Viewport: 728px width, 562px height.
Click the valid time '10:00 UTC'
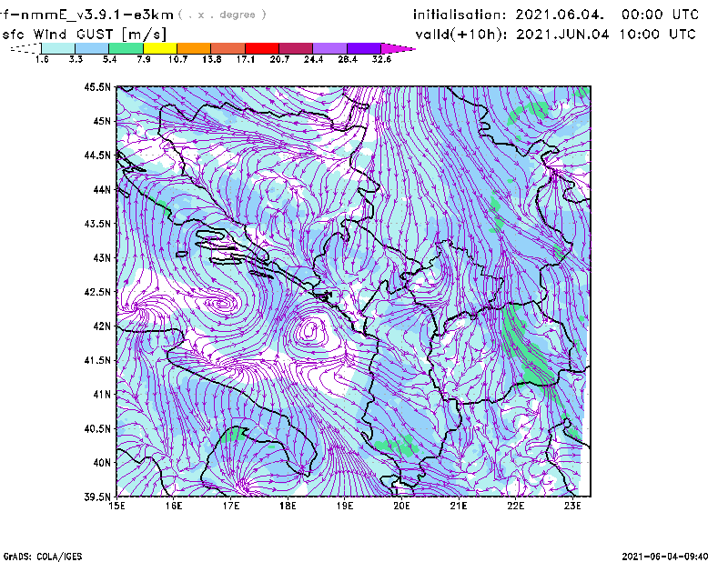click(x=657, y=34)
